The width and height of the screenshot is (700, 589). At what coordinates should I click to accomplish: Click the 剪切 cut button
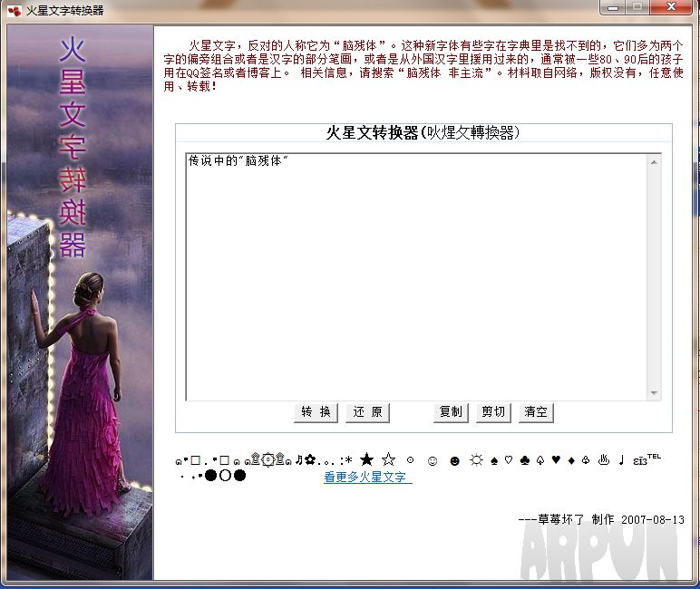pos(493,412)
